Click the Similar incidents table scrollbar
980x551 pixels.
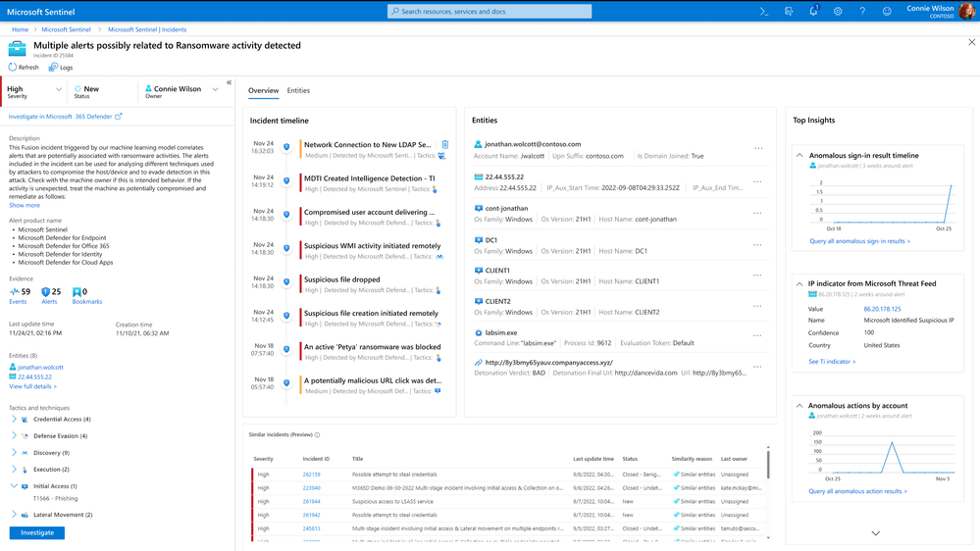click(x=768, y=464)
